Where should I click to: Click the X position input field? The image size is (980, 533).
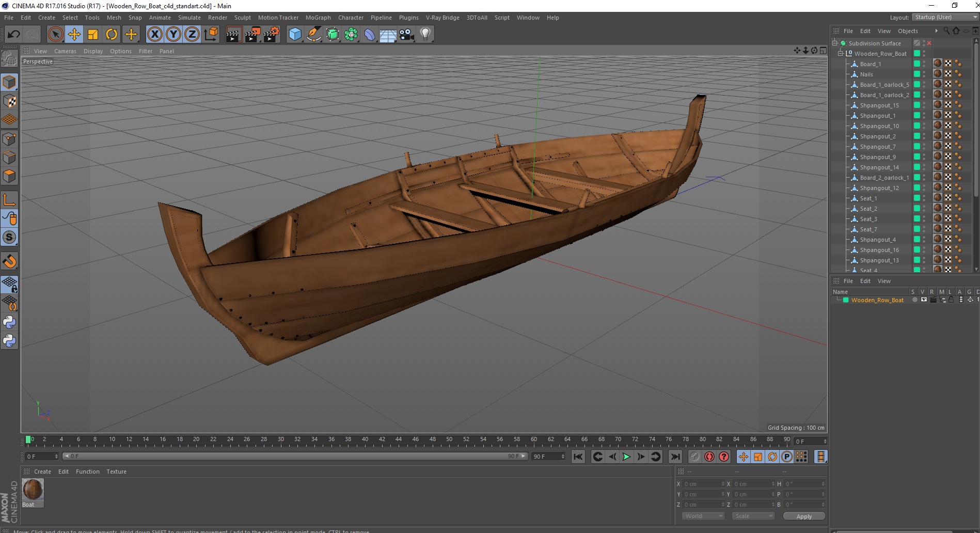pos(704,484)
